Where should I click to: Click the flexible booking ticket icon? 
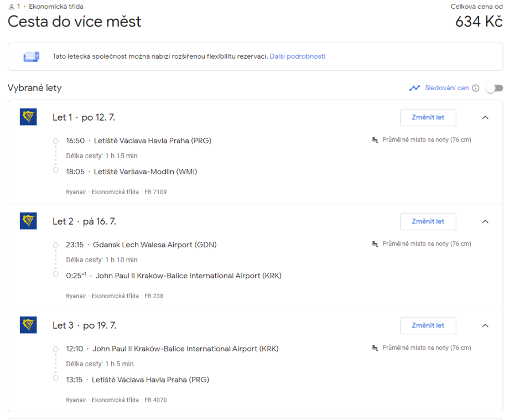coord(31,56)
